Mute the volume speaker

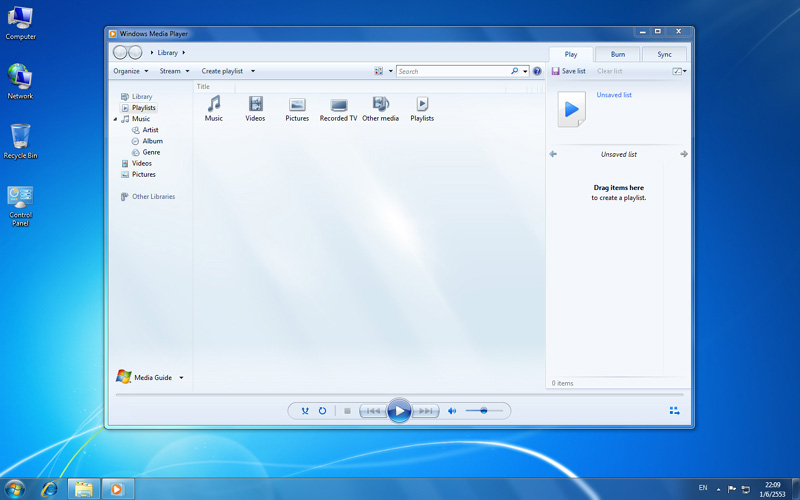[452, 411]
